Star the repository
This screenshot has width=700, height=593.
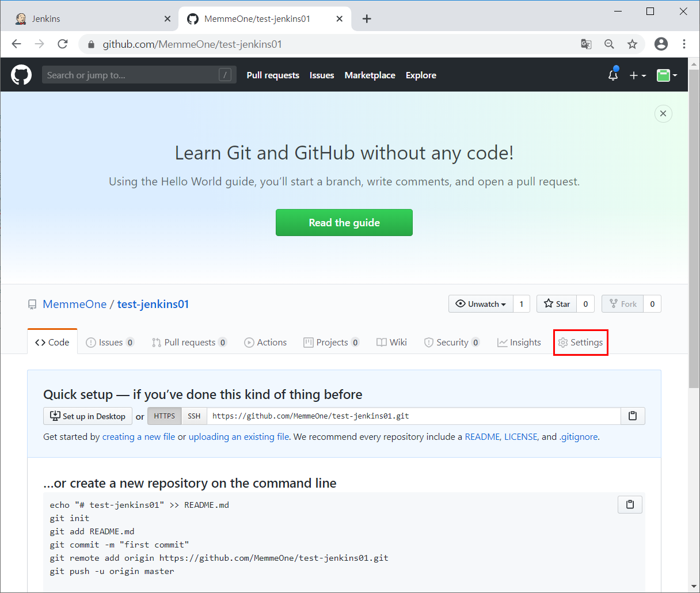coord(557,304)
